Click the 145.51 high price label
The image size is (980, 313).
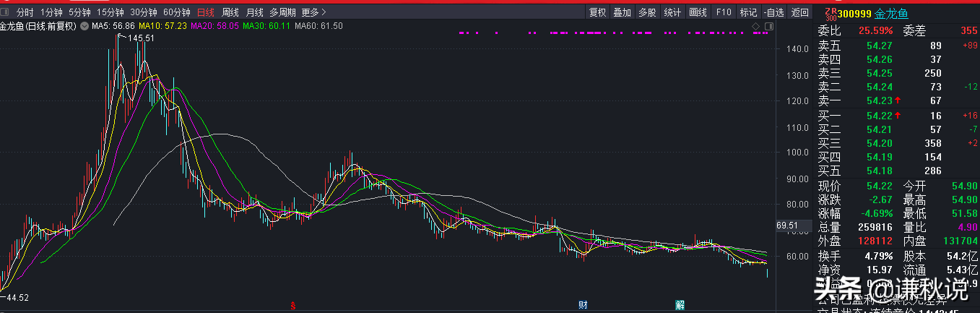coord(142,38)
